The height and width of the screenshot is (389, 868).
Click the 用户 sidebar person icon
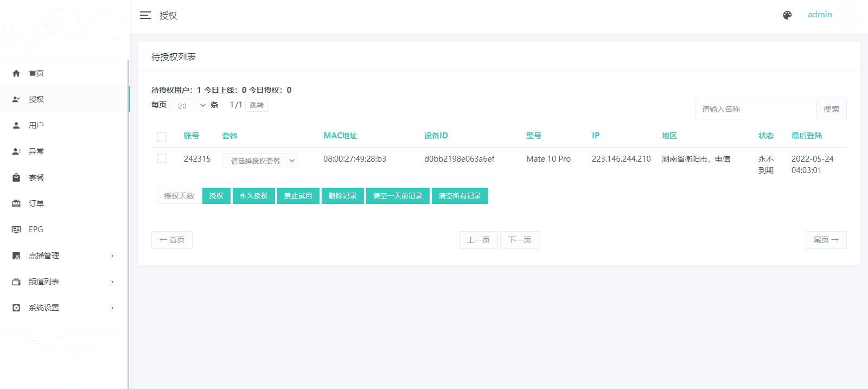16,125
